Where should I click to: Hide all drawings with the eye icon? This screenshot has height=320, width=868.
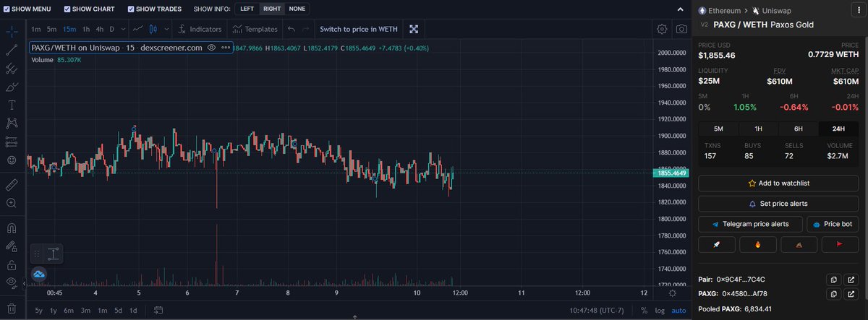pyautogui.click(x=12, y=283)
